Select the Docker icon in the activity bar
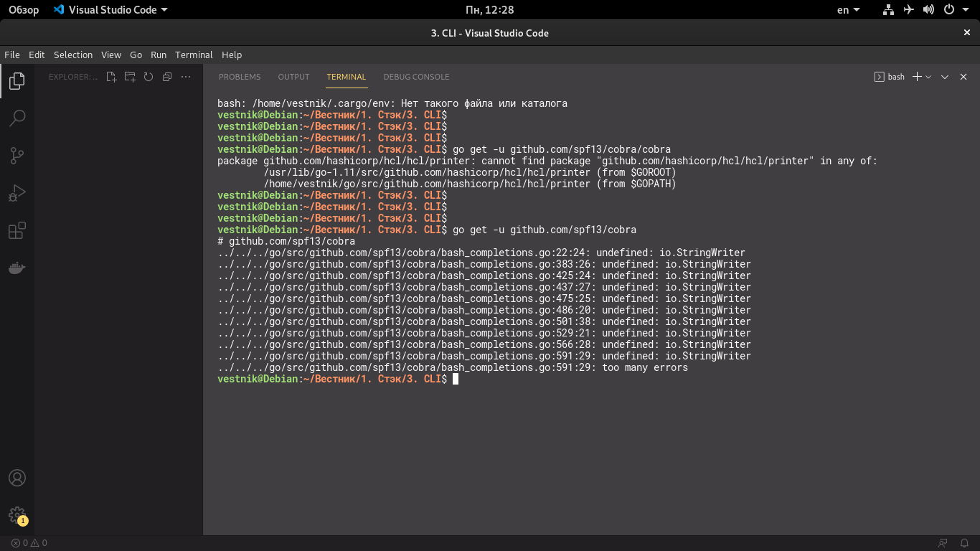This screenshot has width=980, height=551. click(x=17, y=268)
